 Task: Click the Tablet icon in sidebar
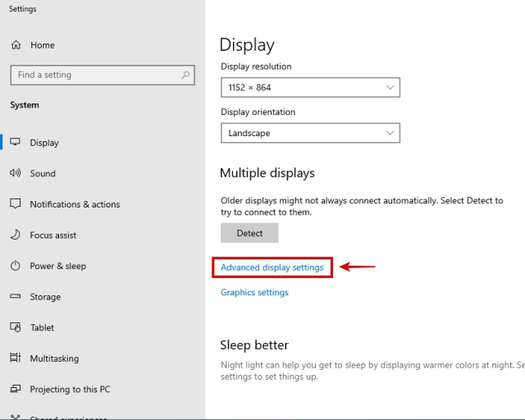pyautogui.click(x=15, y=327)
